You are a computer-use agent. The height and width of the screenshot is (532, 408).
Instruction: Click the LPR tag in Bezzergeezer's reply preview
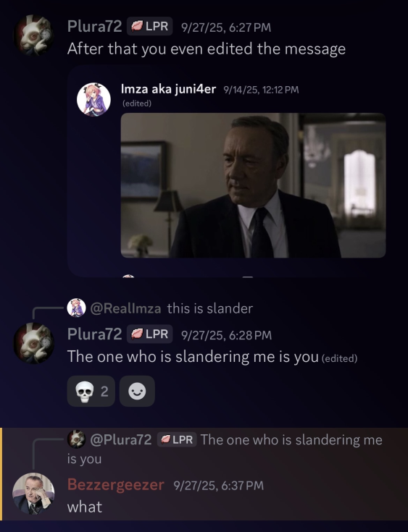[x=177, y=440]
